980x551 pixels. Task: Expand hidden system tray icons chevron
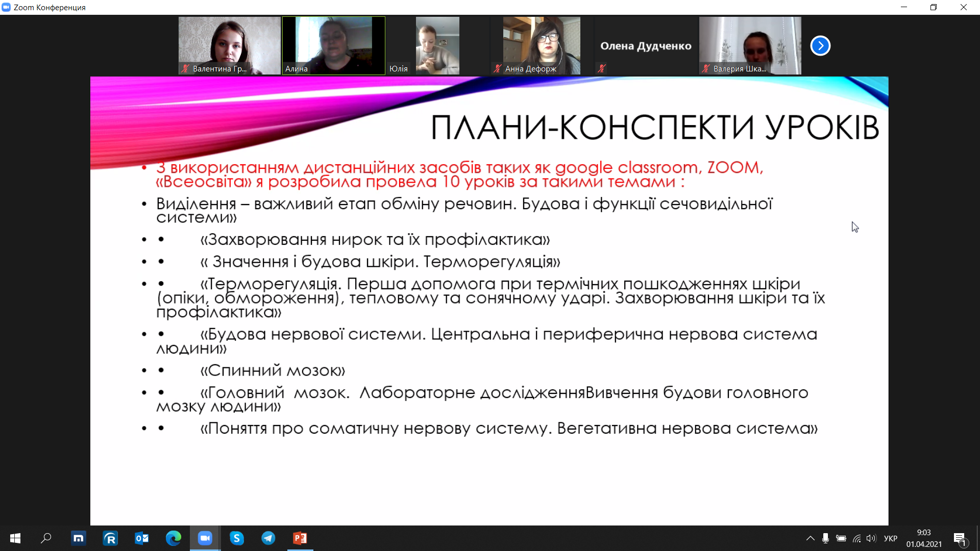(810, 538)
